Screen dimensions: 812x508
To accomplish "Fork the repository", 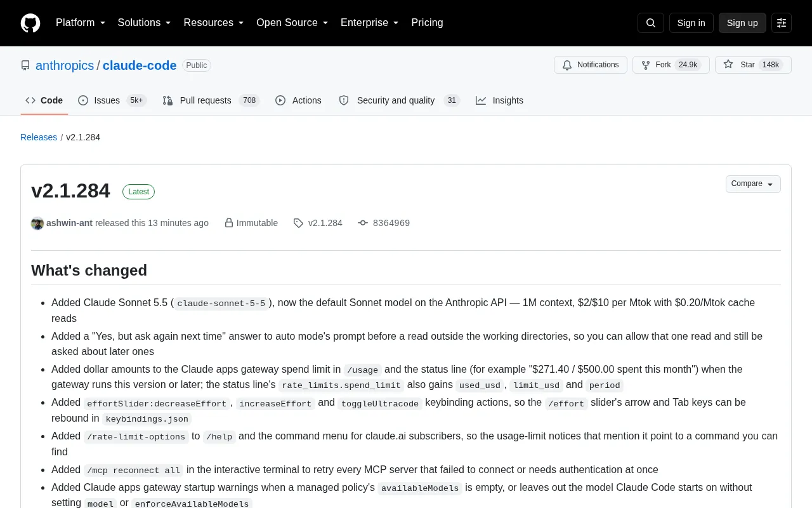I will tap(671, 65).
